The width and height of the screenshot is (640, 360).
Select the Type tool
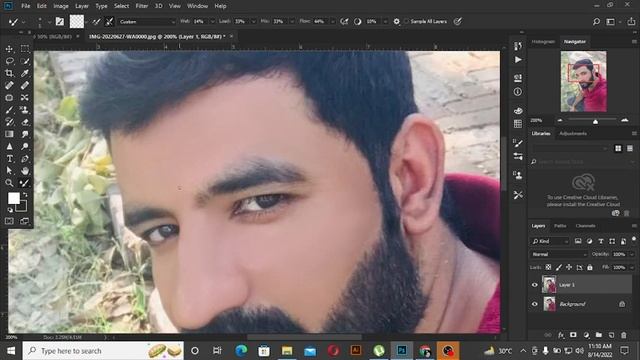[x=9, y=158]
